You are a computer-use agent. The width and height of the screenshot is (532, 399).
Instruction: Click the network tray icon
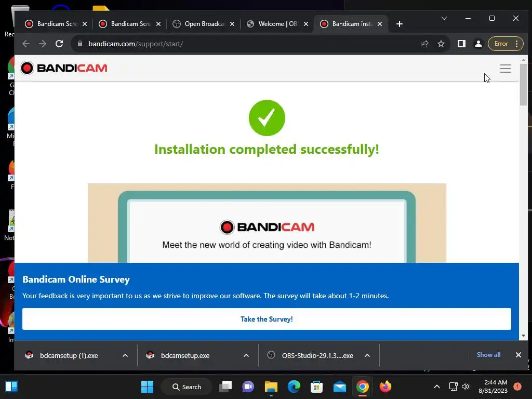click(x=453, y=387)
